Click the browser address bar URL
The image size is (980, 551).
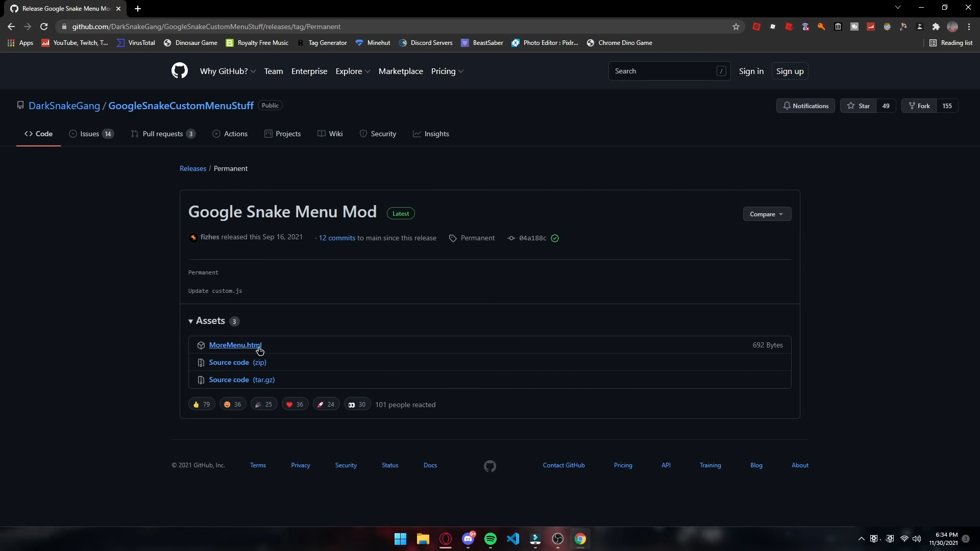tap(206, 27)
